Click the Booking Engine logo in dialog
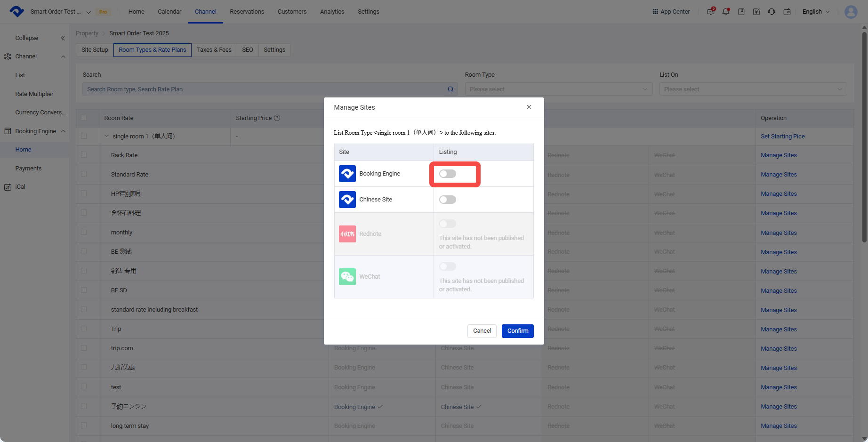Screen dimensions: 868x442 tap(347, 174)
